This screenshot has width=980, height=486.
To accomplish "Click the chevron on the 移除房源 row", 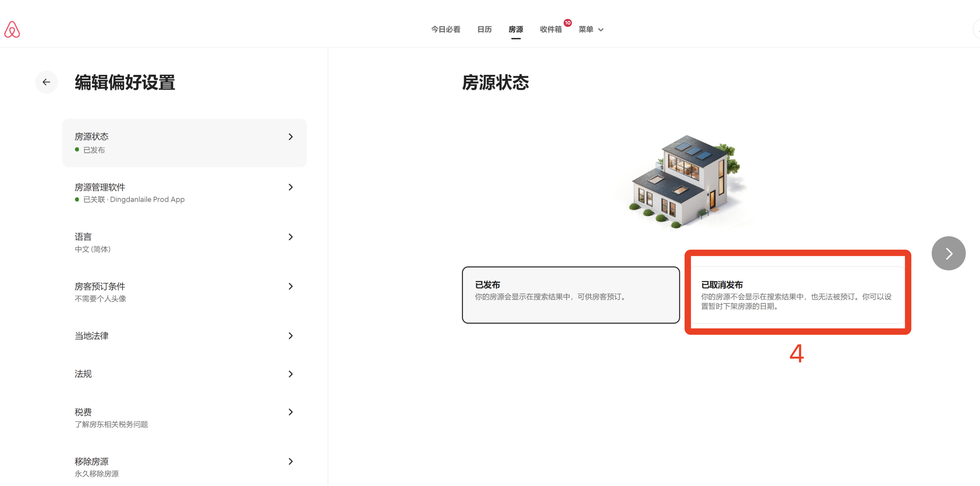I will (291, 461).
